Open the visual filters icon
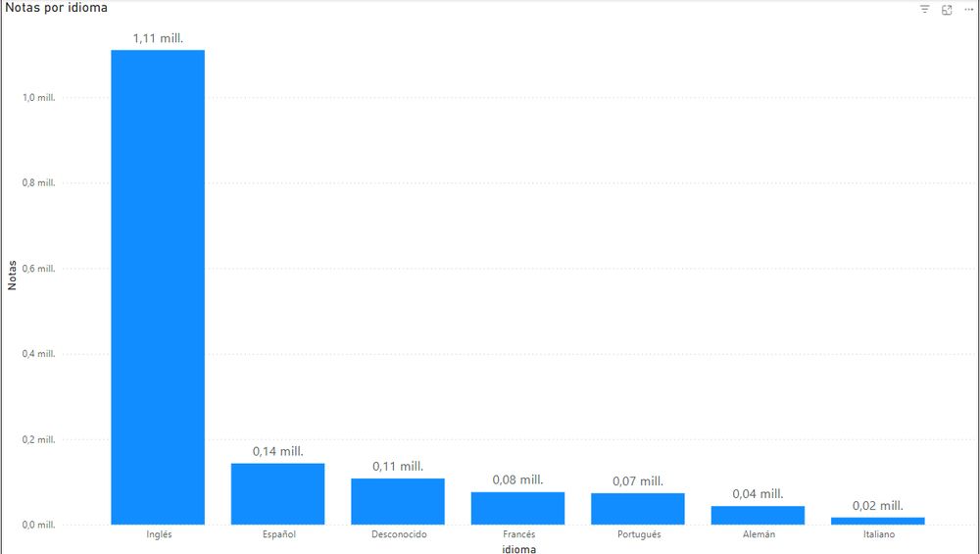Viewport: 980px width, 554px height. point(924,10)
